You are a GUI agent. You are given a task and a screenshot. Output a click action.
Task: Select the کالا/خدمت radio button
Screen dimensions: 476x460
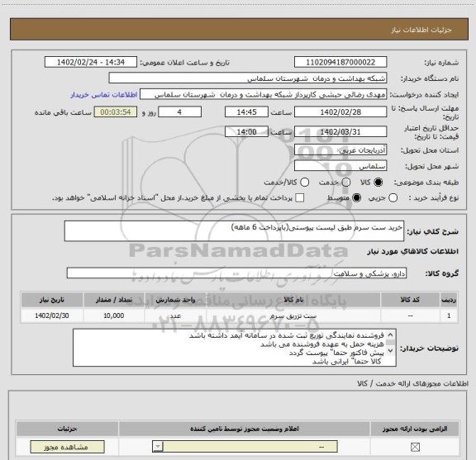click(x=304, y=183)
